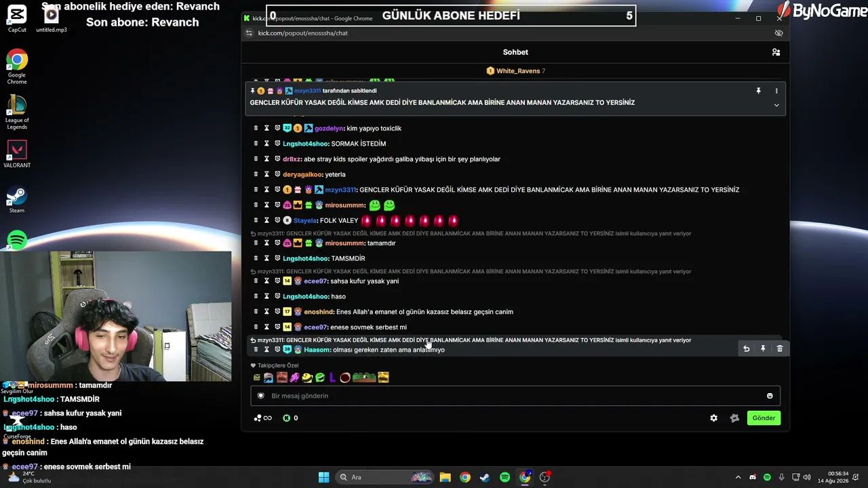This screenshot has width=868, height=488.
Task: Open Steam from the taskbar
Action: click(485, 477)
